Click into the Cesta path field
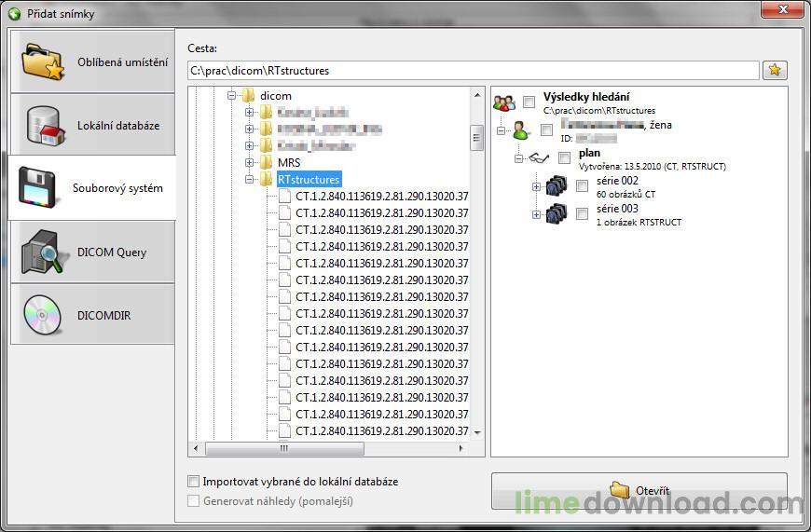The image size is (811, 532). point(474,70)
